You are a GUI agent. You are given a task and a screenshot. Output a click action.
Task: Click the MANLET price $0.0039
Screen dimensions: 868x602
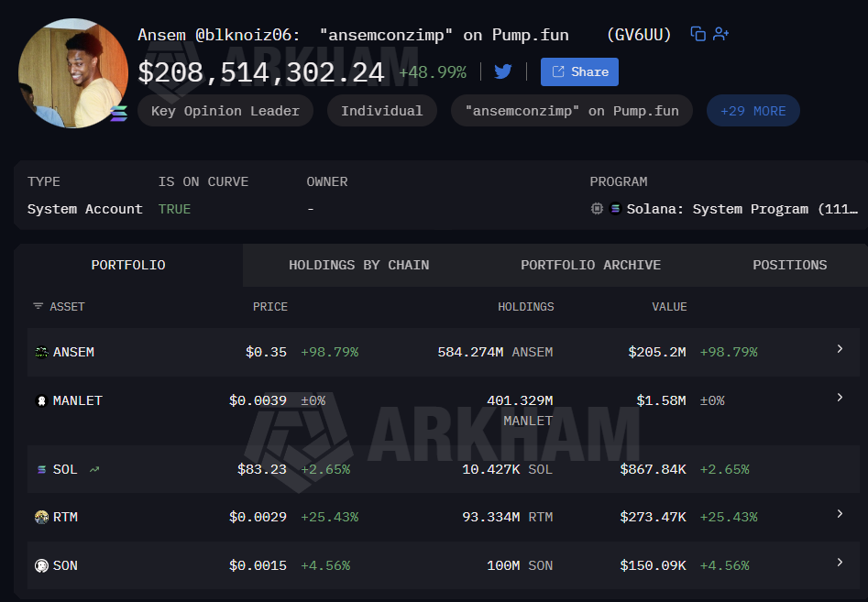pyautogui.click(x=258, y=400)
